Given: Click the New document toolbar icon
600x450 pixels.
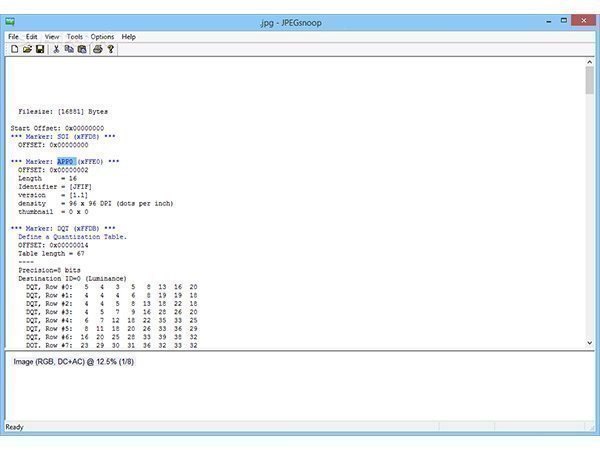Looking at the screenshot, I should (15, 49).
